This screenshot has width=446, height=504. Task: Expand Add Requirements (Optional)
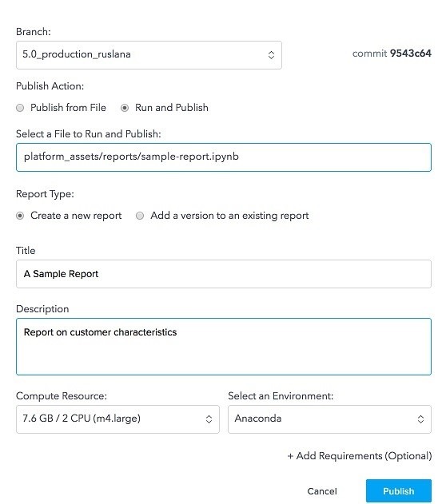click(x=360, y=456)
